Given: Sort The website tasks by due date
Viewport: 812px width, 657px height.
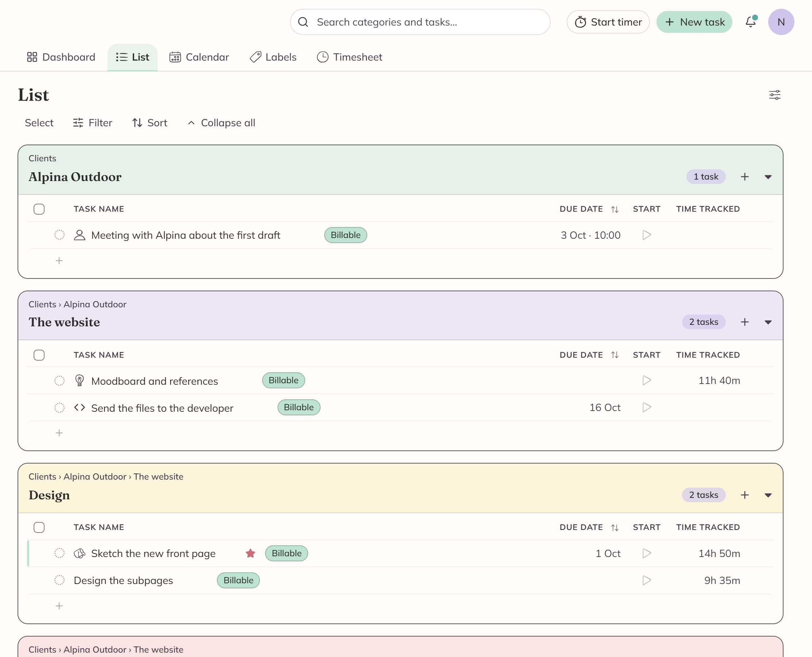Looking at the screenshot, I should pos(614,355).
